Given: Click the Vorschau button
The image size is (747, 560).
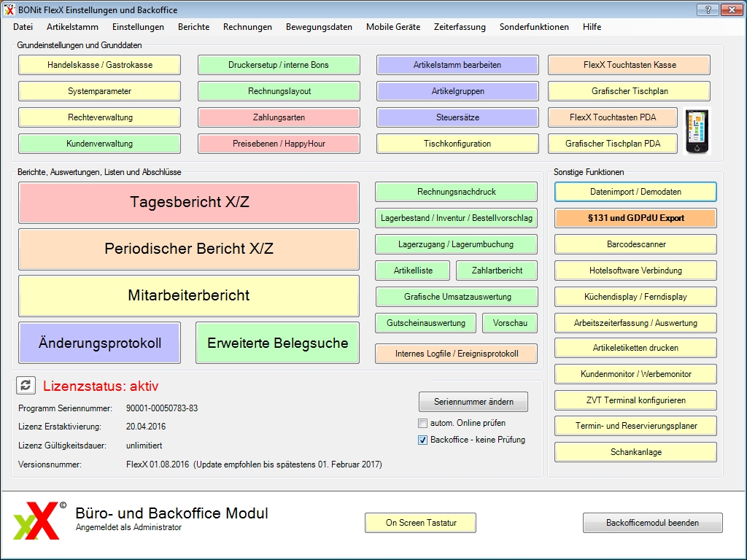Looking at the screenshot, I should 510,322.
